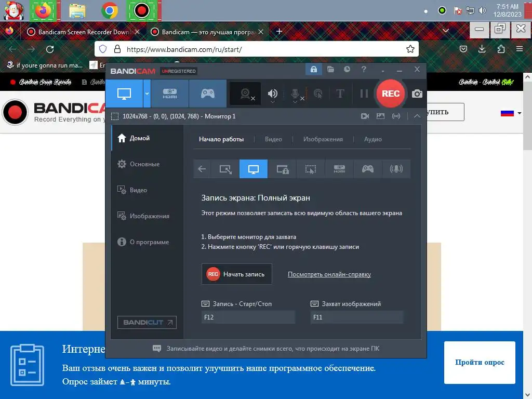The width and height of the screenshot is (532, 399).
Task: Reload the page in Firefox
Action: click(50, 49)
